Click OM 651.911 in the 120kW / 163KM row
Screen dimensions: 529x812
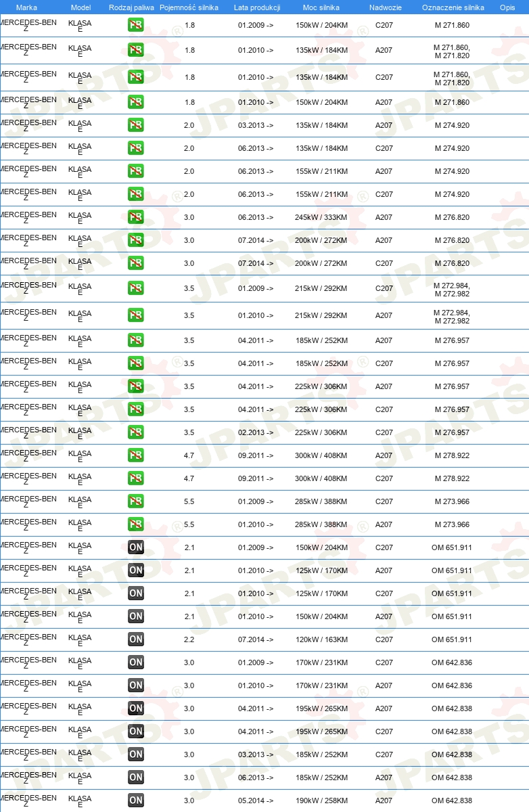click(x=452, y=639)
